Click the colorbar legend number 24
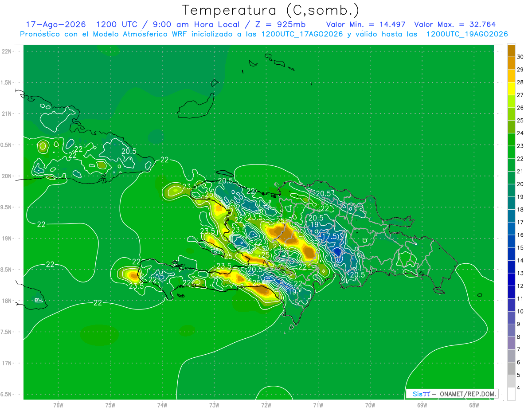Viewport: 532px width, 411px height. click(x=520, y=133)
